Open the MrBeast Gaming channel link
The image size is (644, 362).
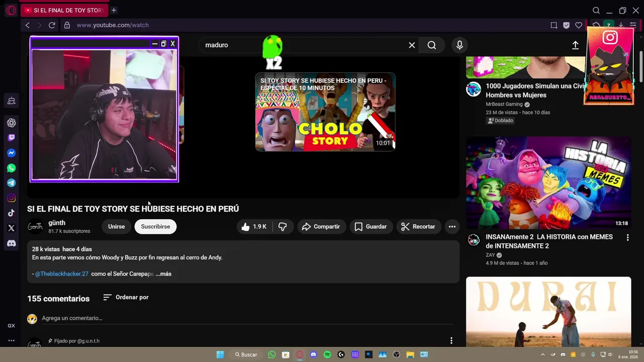coord(504,105)
